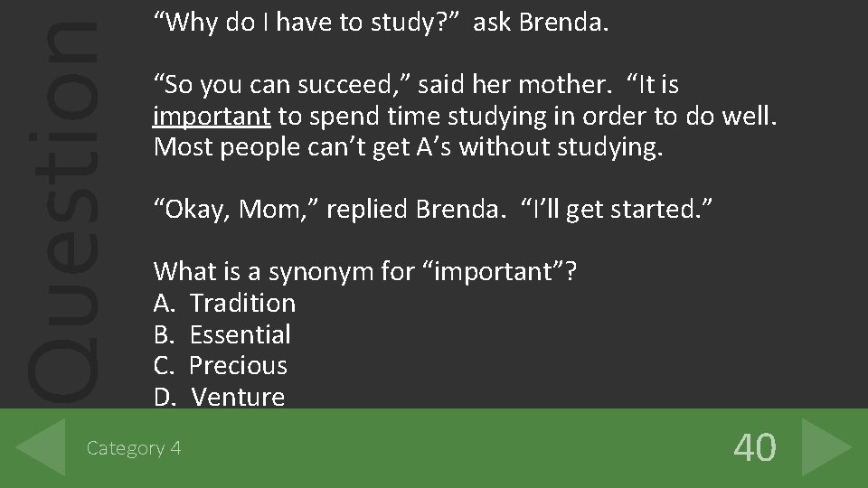
Task: Click the words "ask Brenda"
Action: 540,23
